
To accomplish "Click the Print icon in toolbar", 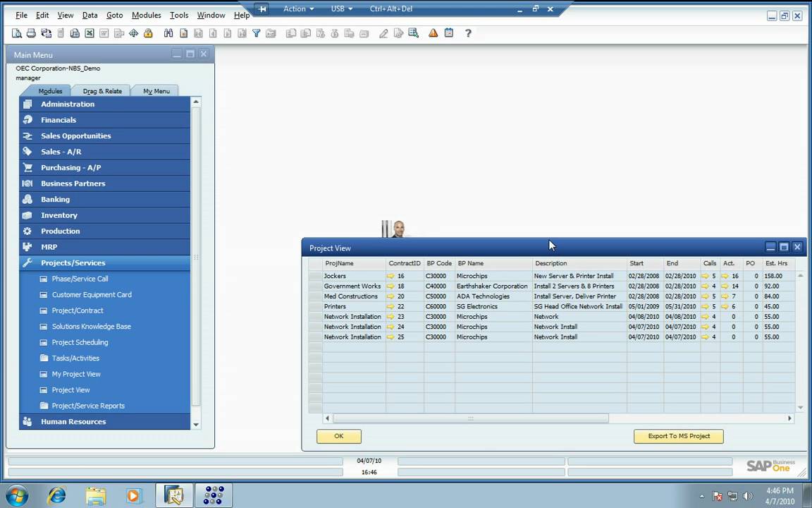I will 31,33.
